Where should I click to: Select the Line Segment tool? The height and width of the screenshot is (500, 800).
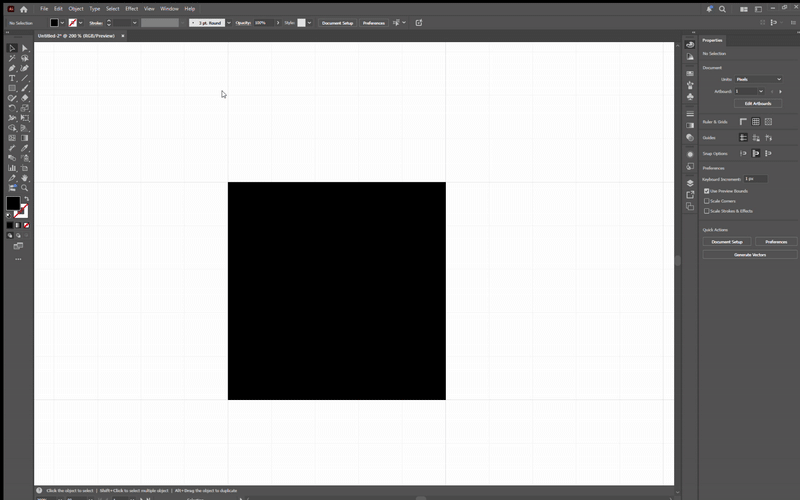[24, 78]
